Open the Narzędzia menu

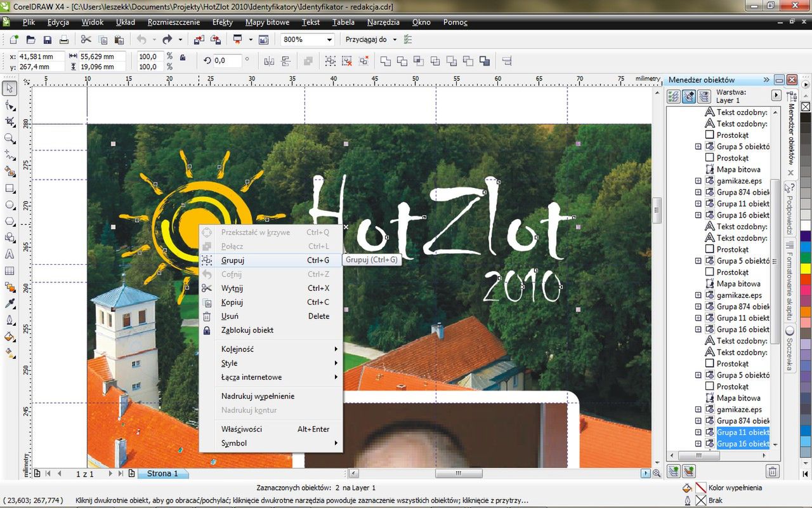383,22
